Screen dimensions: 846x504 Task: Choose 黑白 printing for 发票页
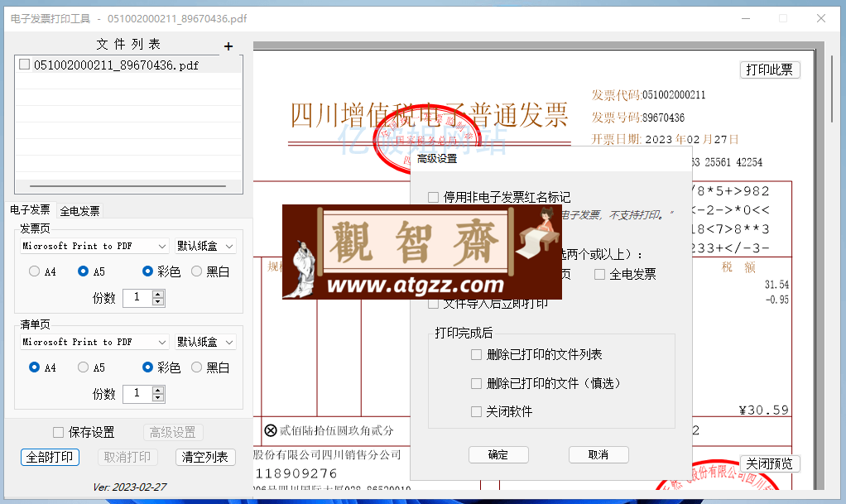pyautogui.click(x=196, y=271)
